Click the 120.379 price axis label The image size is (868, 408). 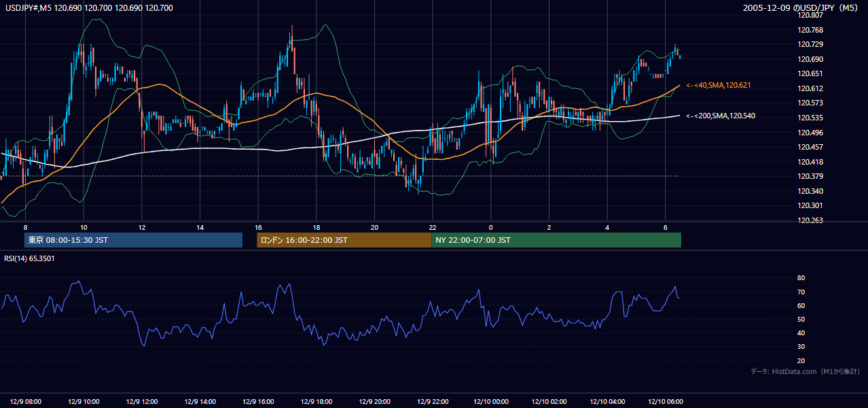[810, 176]
